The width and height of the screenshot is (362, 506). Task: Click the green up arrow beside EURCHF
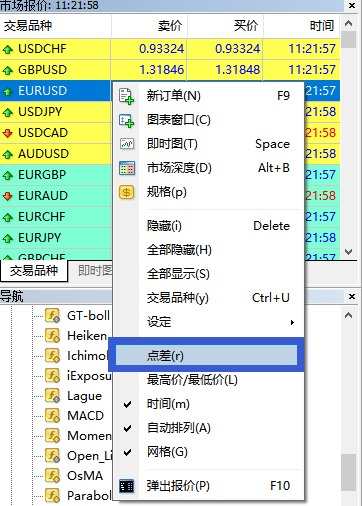[x=8, y=218]
